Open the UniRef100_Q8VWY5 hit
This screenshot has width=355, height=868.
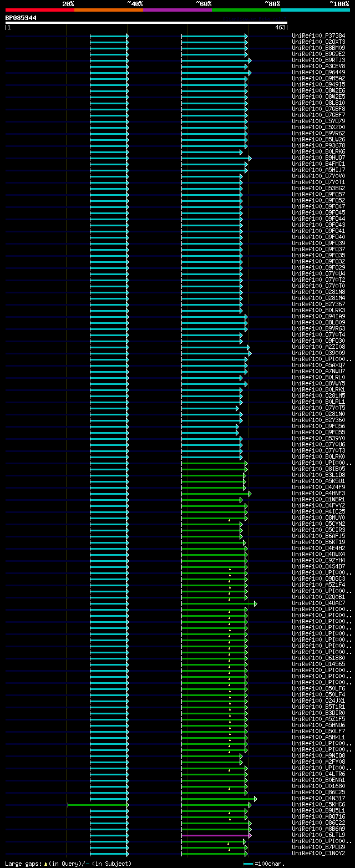pyautogui.click(x=318, y=384)
